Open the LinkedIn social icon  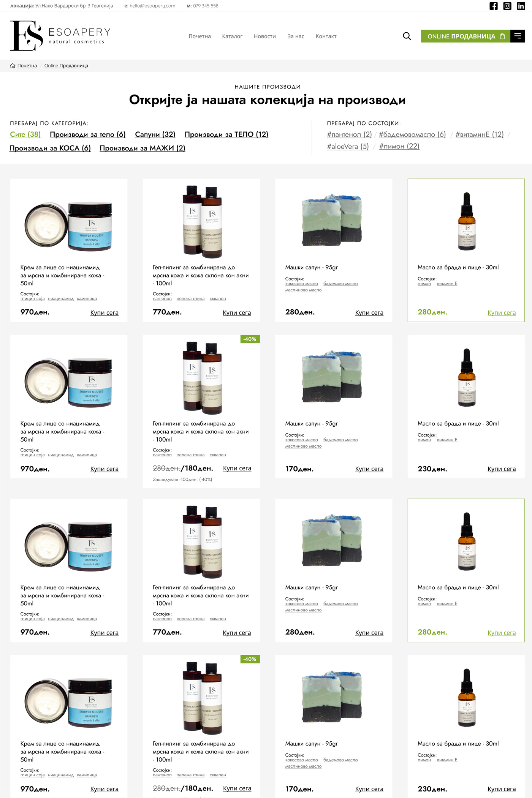tap(521, 6)
